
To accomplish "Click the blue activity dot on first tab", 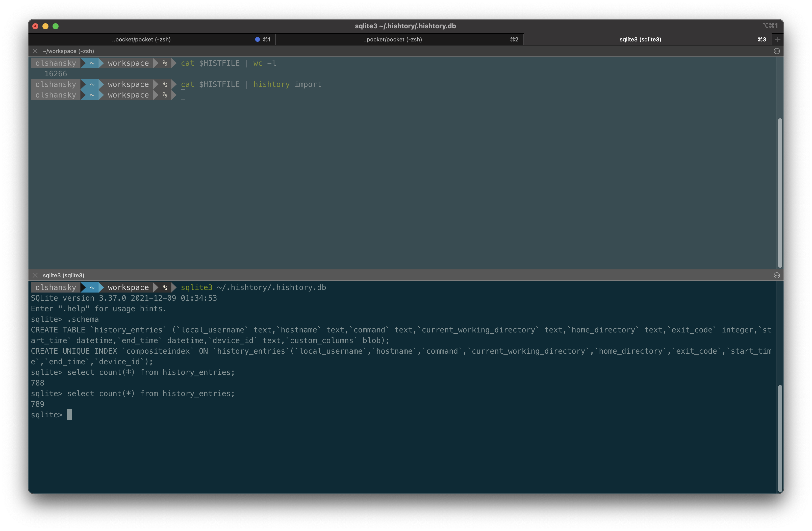I will coord(257,40).
